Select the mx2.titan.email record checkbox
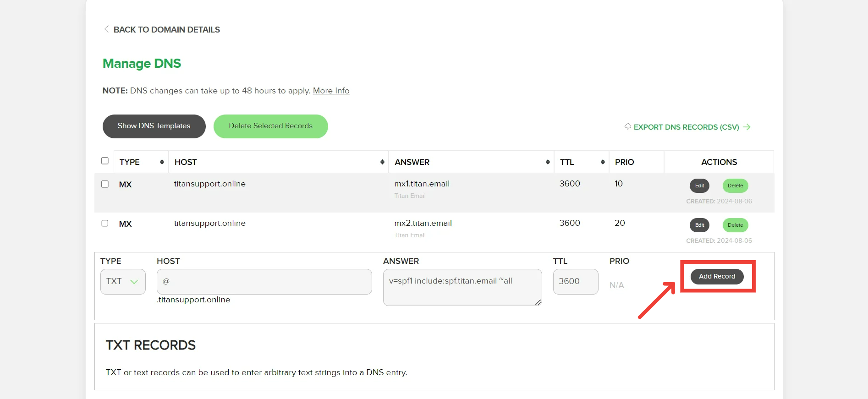 point(105,224)
